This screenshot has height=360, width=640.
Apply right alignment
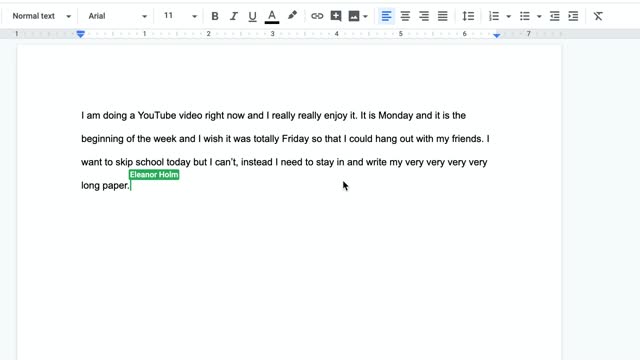click(x=424, y=16)
